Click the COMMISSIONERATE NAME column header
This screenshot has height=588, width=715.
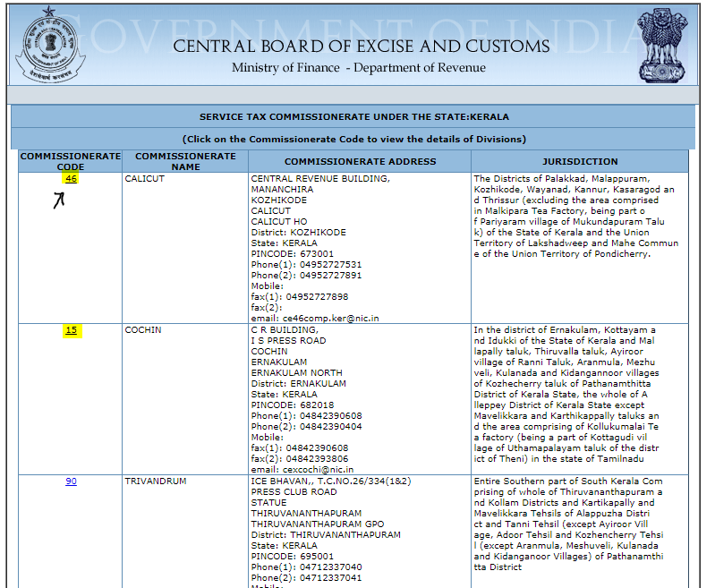(x=185, y=161)
